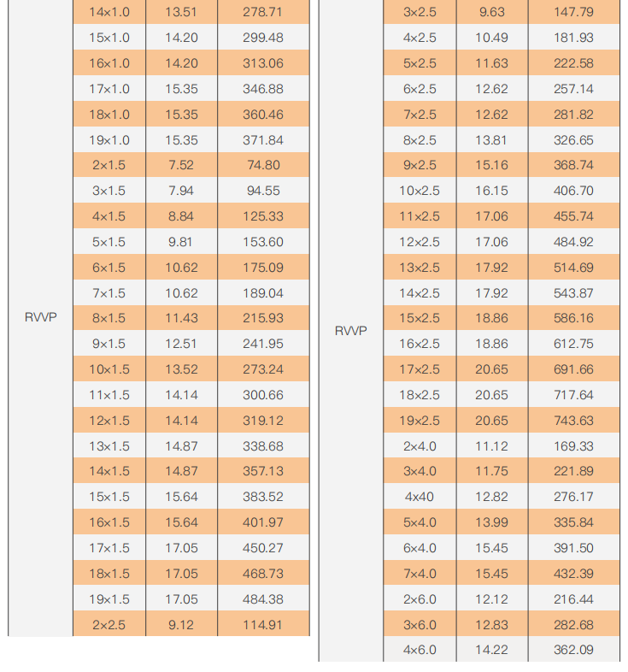The width and height of the screenshot is (628, 672).
Task: Select the 3×2.5 specification cell
Action: click(x=420, y=12)
